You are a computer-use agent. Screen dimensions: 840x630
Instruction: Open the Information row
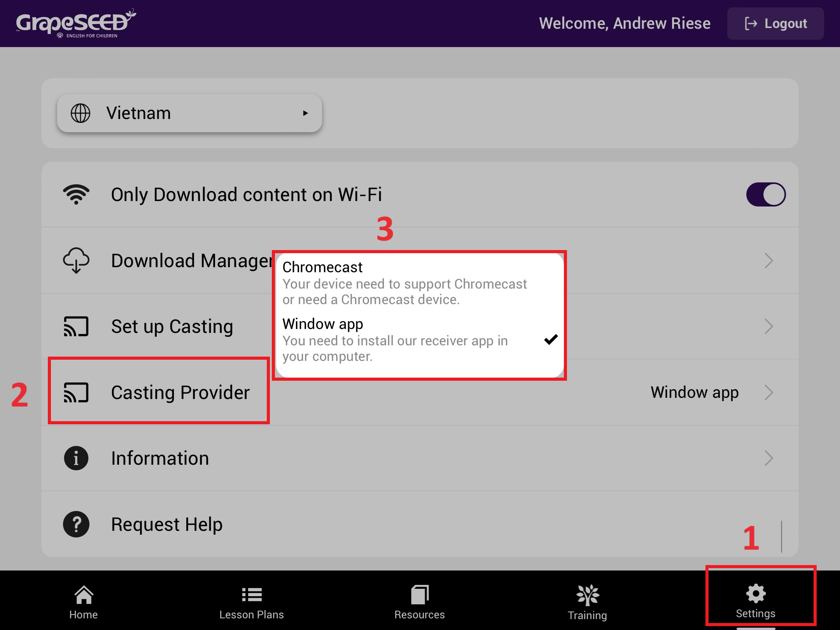420,458
